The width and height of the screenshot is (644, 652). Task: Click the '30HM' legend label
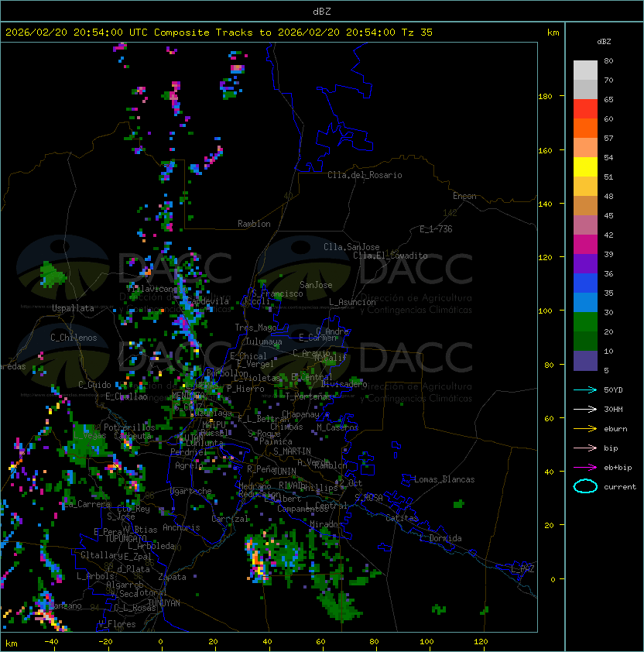[x=613, y=410]
